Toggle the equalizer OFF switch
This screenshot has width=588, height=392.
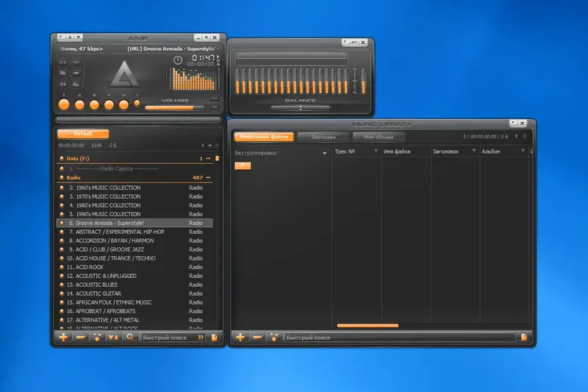pyautogui.click(x=354, y=43)
